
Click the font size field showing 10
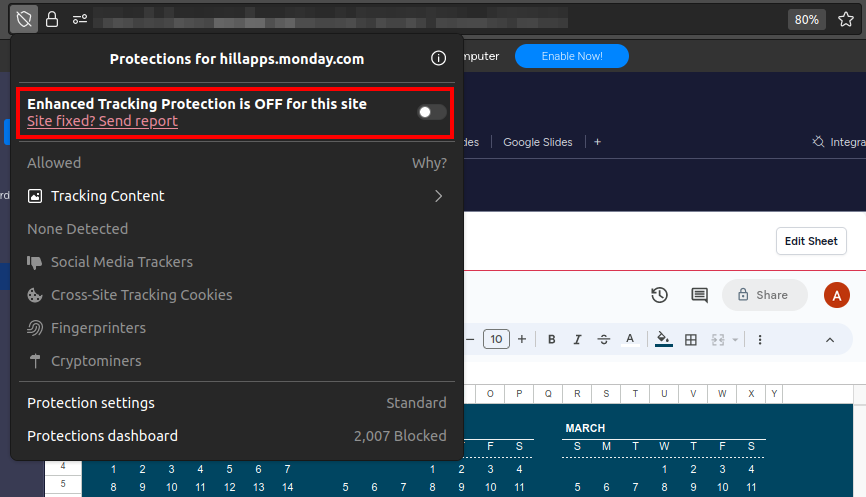coord(496,339)
